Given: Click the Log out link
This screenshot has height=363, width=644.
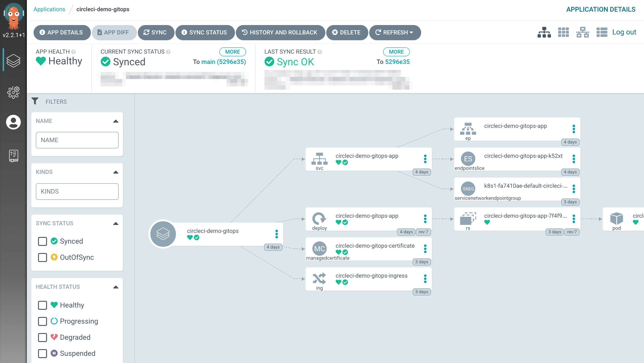Looking at the screenshot, I should [624, 32].
